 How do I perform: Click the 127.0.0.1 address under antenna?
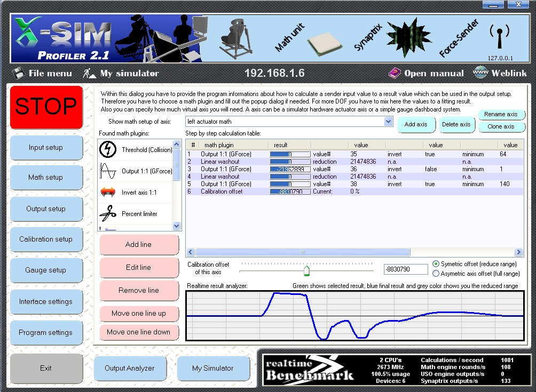coord(500,58)
